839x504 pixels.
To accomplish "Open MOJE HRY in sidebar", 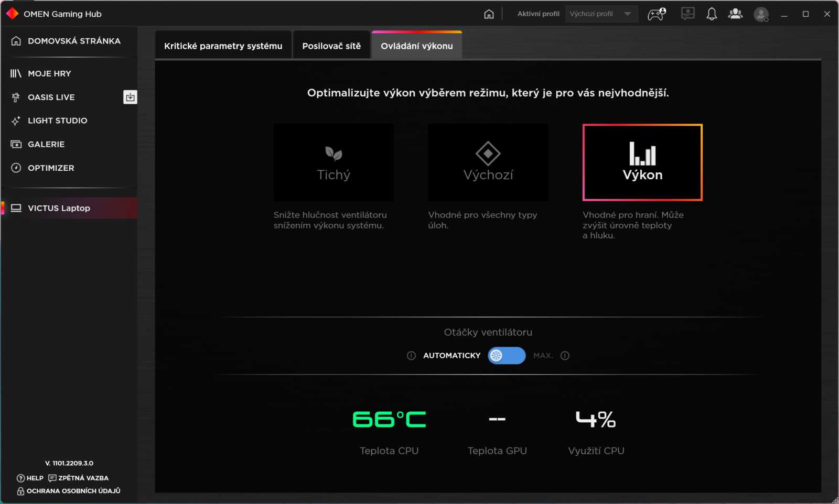I will click(69, 73).
